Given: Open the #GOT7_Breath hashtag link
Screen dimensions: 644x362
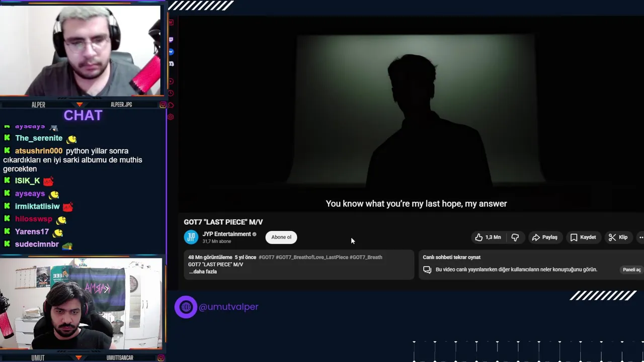Looking at the screenshot, I should pyautogui.click(x=366, y=257).
